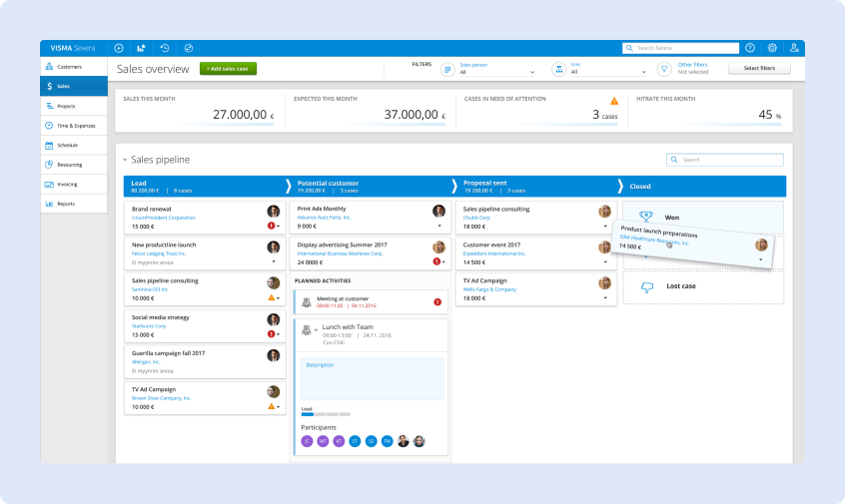
Task: Open the Advance Auto Parts, Inc. link
Action: pos(324,217)
